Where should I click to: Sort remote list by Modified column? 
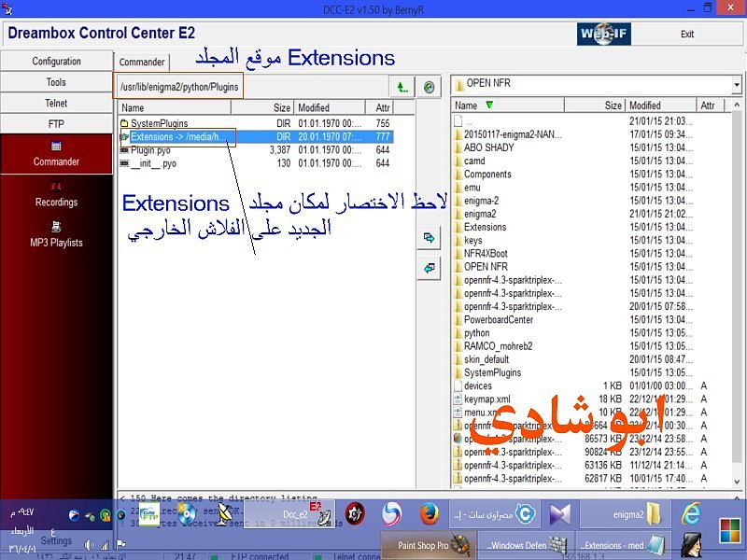click(330, 107)
